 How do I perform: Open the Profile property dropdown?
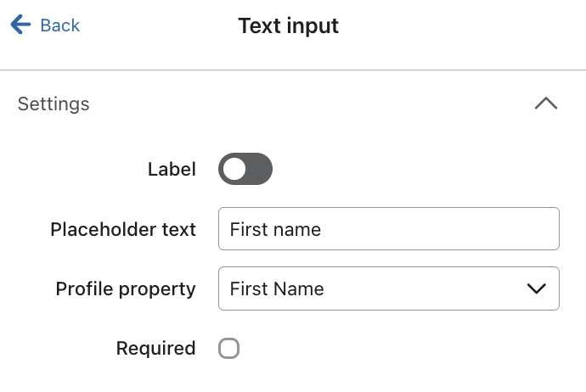pyautogui.click(x=388, y=288)
